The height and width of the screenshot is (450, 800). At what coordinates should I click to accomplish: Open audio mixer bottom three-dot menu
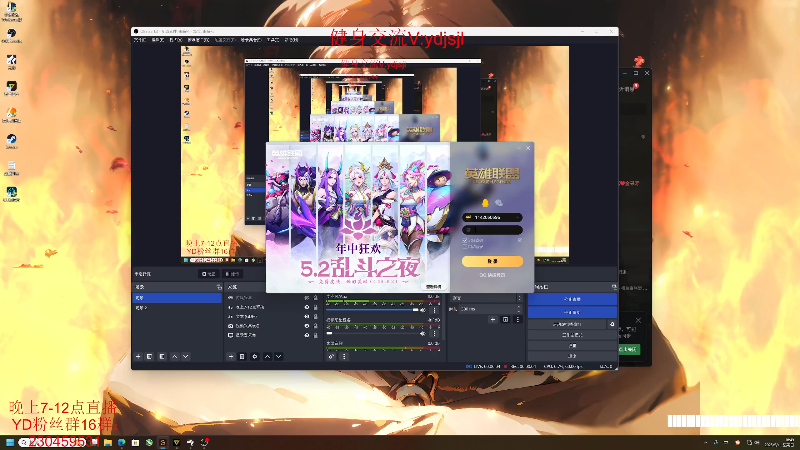pos(344,357)
